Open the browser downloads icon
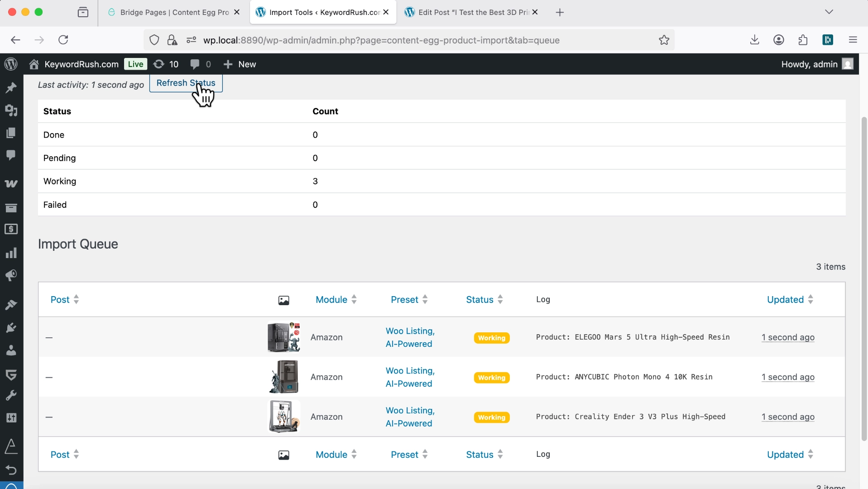868x489 pixels. pos(754,40)
